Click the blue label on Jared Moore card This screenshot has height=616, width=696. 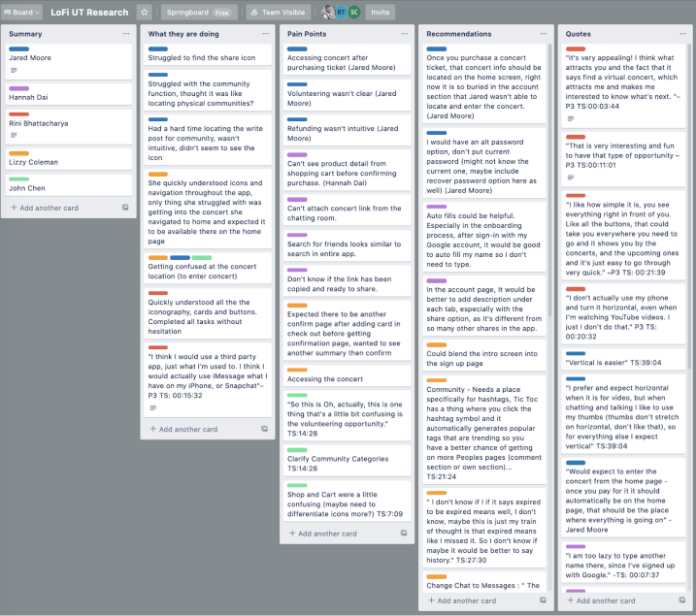pos(18,49)
